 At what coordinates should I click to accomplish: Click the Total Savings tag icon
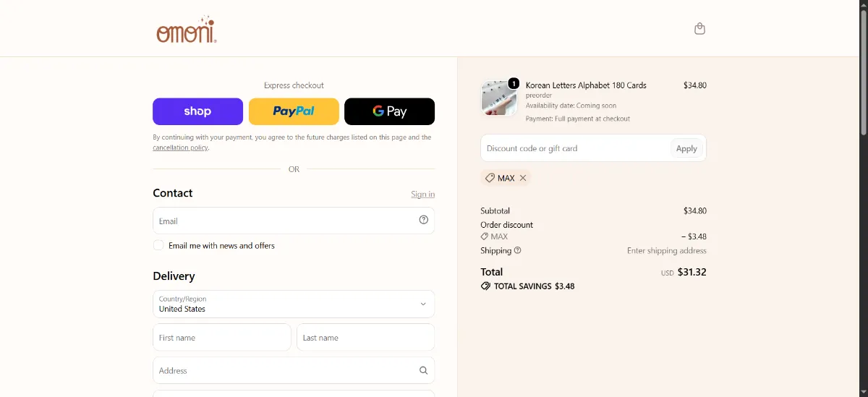485,286
